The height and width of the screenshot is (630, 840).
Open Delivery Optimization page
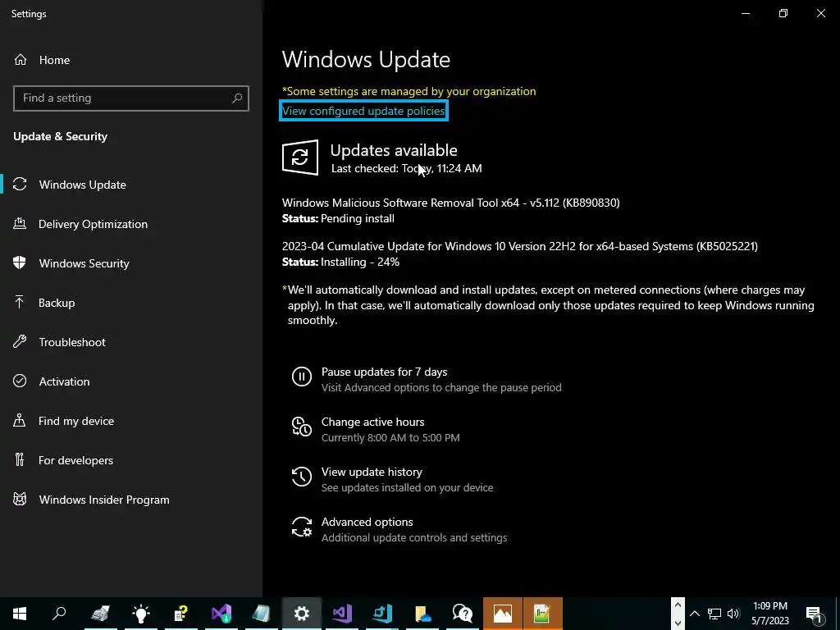pyautogui.click(x=93, y=224)
